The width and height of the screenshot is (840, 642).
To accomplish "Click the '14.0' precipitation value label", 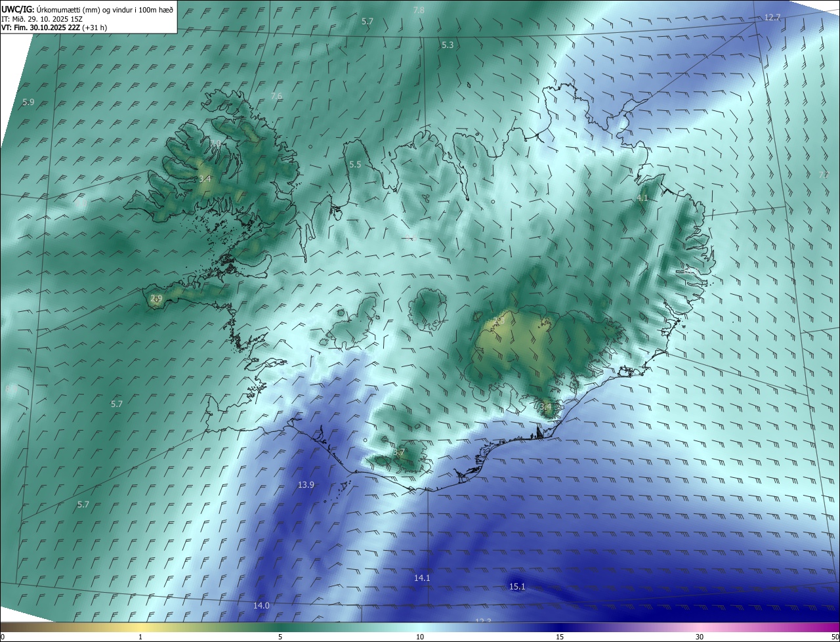I will click(x=261, y=605).
